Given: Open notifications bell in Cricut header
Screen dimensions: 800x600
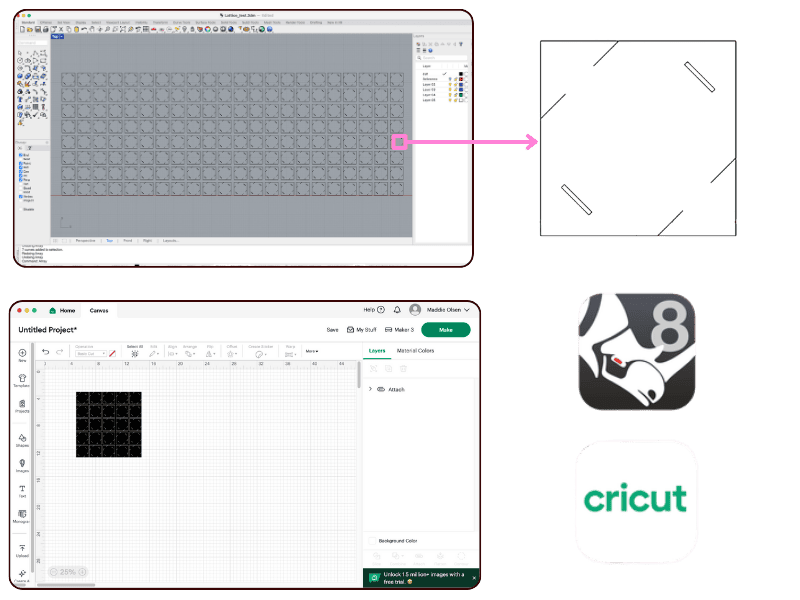Looking at the screenshot, I should pyautogui.click(x=397, y=310).
